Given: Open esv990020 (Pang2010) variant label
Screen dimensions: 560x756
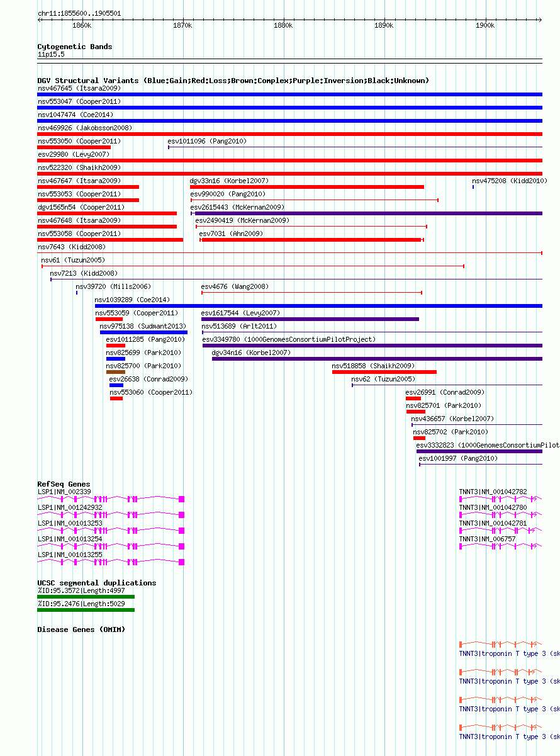Looking at the screenshot, I should pyautogui.click(x=228, y=194).
